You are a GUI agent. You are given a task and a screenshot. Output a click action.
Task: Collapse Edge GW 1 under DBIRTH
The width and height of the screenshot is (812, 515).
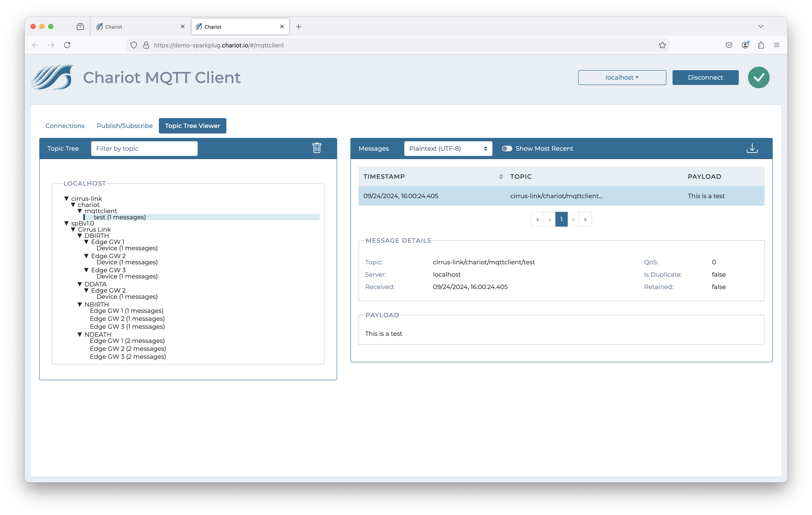87,242
